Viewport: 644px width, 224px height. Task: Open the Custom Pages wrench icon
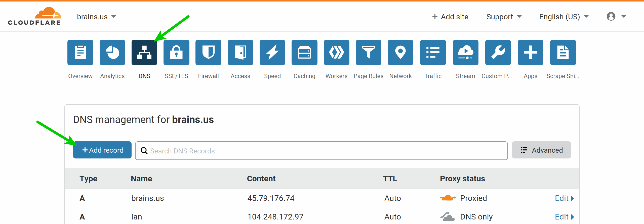(x=498, y=52)
